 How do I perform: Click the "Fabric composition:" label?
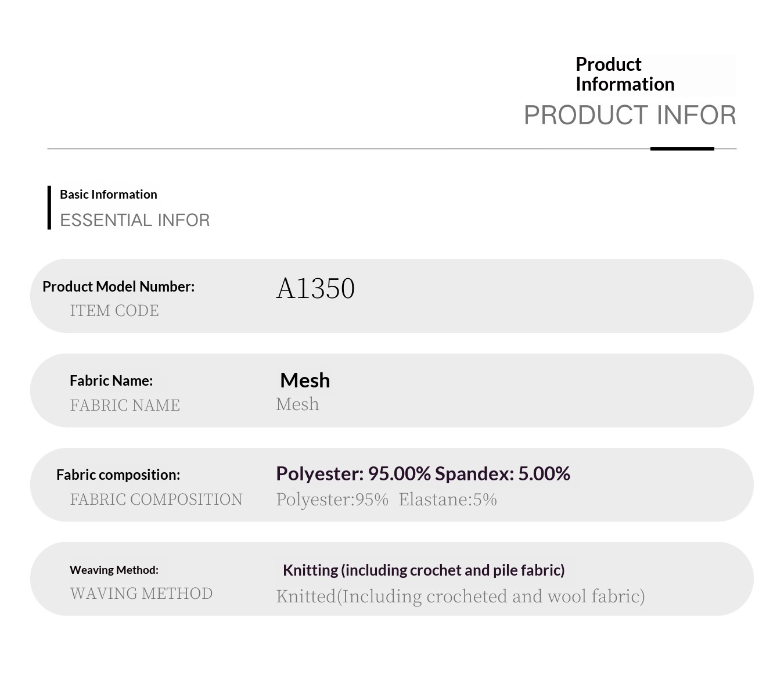tap(118, 475)
